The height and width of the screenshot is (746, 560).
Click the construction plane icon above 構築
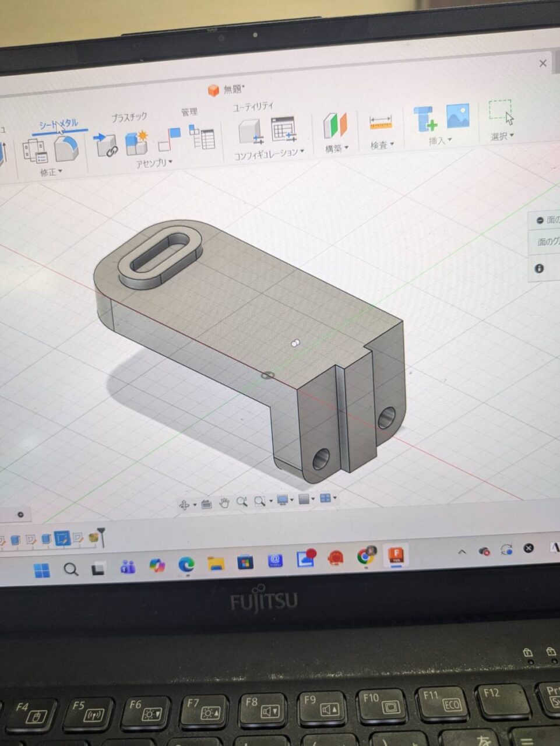click(335, 125)
